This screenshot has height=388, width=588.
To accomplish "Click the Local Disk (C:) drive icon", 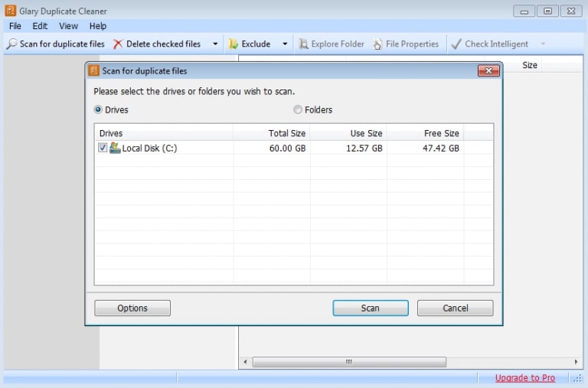I will pos(115,148).
